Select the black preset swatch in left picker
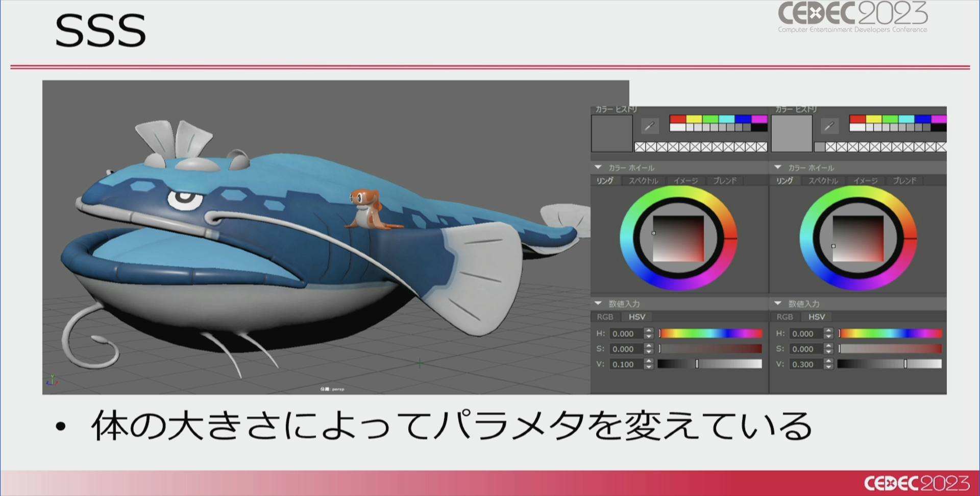Image resolution: width=980 pixels, height=496 pixels. (759, 128)
